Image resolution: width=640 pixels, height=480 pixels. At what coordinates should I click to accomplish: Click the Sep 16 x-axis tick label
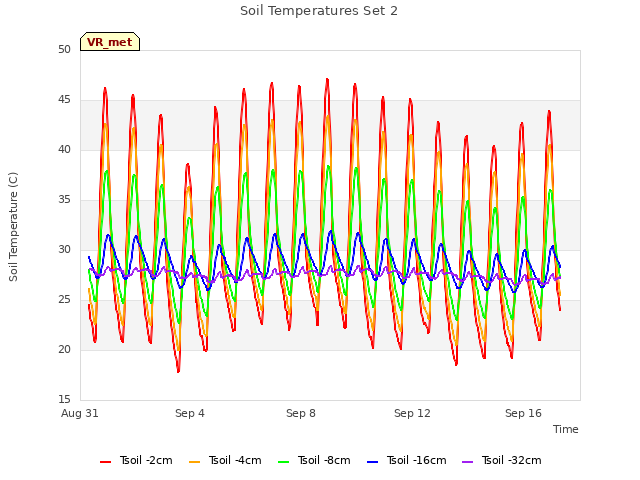pyautogui.click(x=523, y=413)
